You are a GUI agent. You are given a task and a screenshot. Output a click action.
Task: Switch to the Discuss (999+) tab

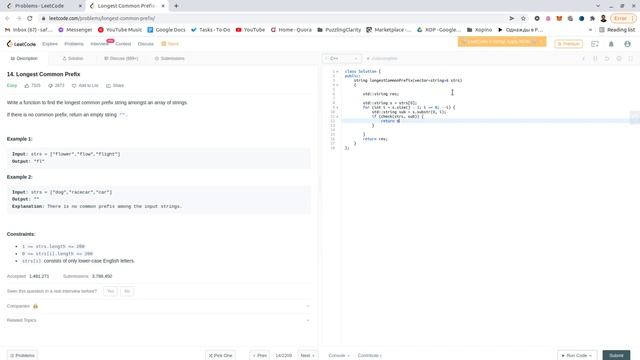[x=121, y=59]
